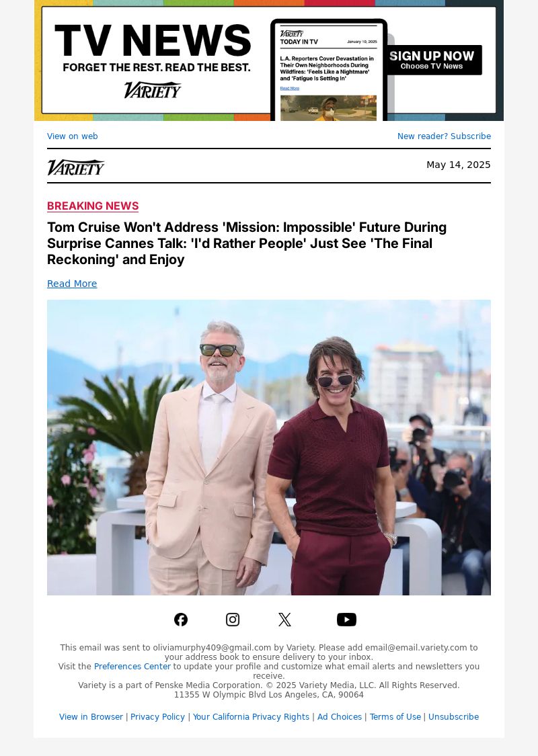Open Your California Privacy Rights link
Viewport: 538px width, 756px height.
pyautogui.click(x=251, y=717)
